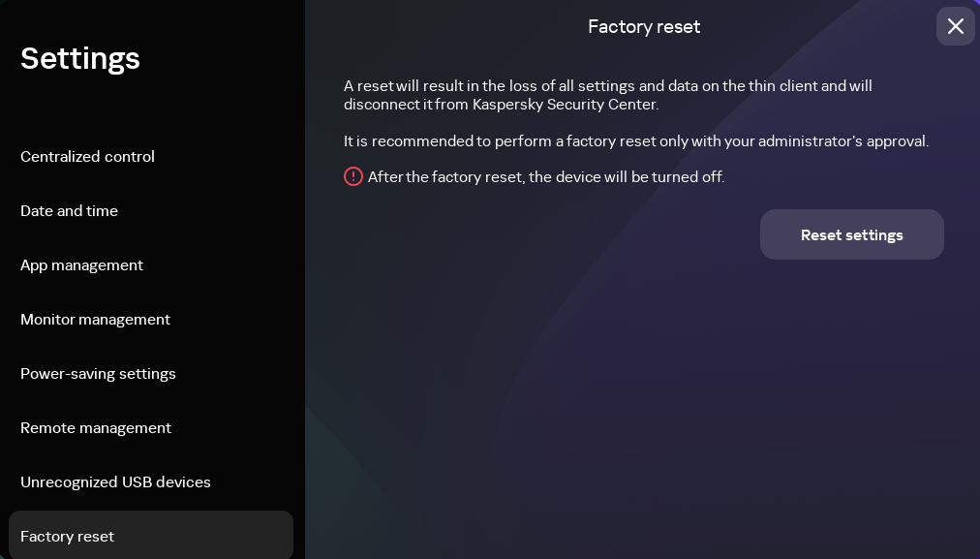Select the last item in the settings list
This screenshot has height=559, width=980.
coord(68,536)
